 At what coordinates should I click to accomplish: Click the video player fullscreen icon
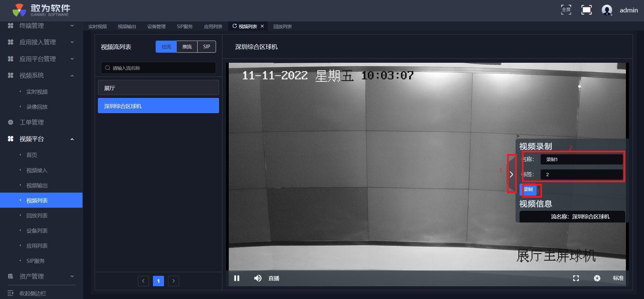(x=576, y=278)
